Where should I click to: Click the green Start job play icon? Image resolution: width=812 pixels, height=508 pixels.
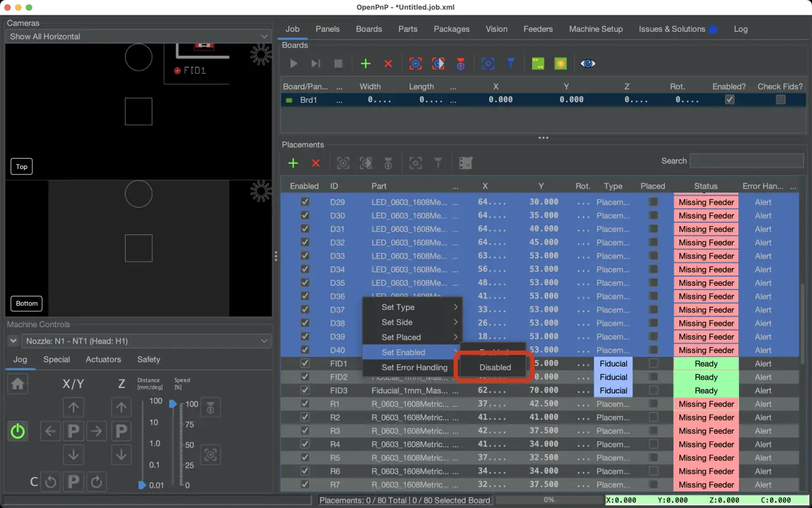tap(293, 63)
